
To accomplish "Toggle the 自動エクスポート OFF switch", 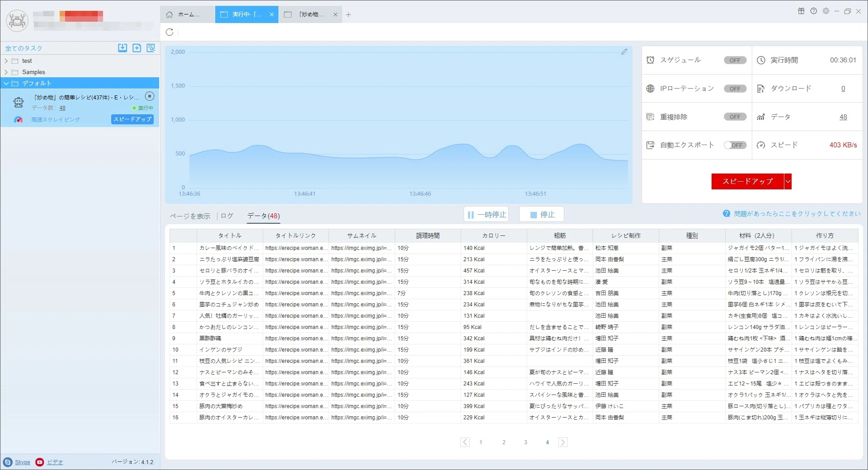I will pyautogui.click(x=735, y=145).
